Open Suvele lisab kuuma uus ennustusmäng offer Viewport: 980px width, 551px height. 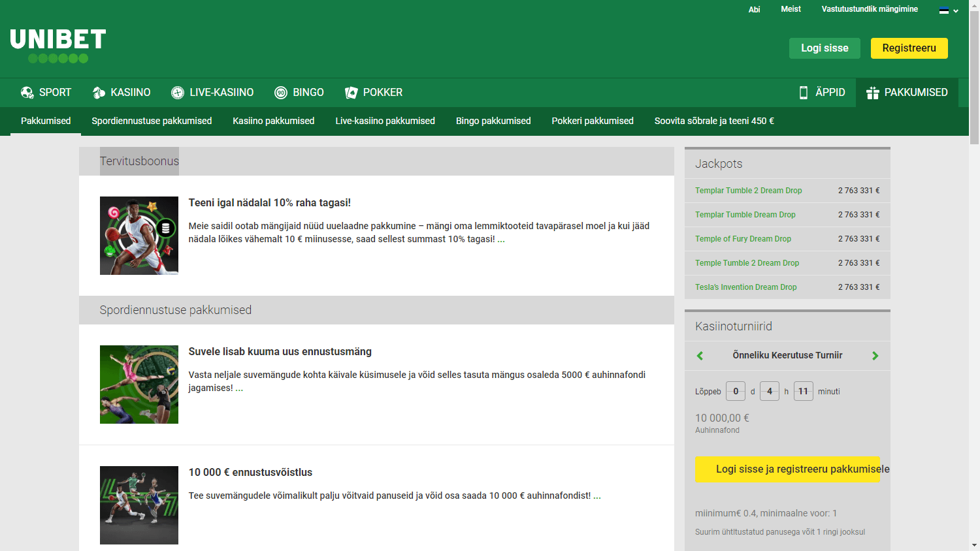tap(280, 352)
